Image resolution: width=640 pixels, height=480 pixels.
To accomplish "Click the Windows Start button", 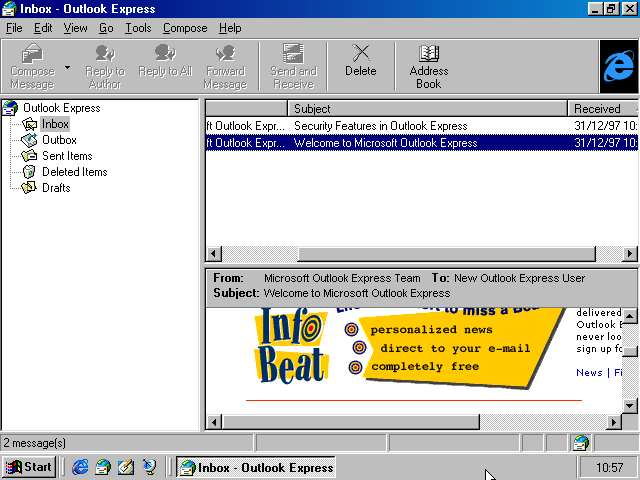I will 29,467.
